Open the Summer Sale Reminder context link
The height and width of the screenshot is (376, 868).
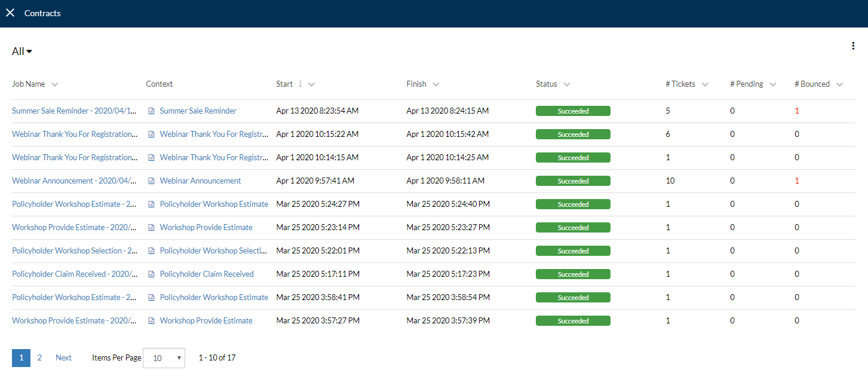pyautogui.click(x=198, y=111)
